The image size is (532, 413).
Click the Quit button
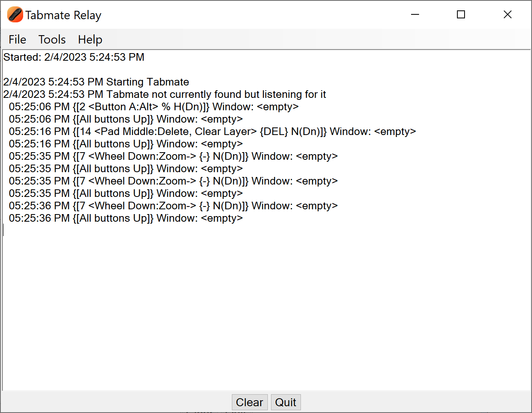[286, 402]
